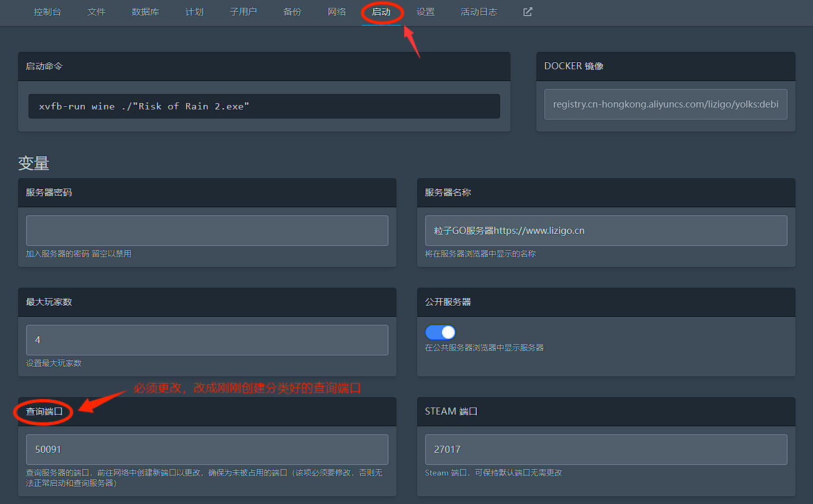Click the 将在服务器浏览器中显示的名称 description

480,254
